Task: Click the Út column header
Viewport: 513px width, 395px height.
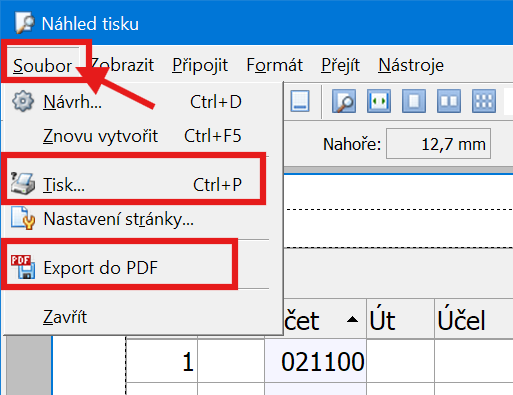Action: (401, 319)
